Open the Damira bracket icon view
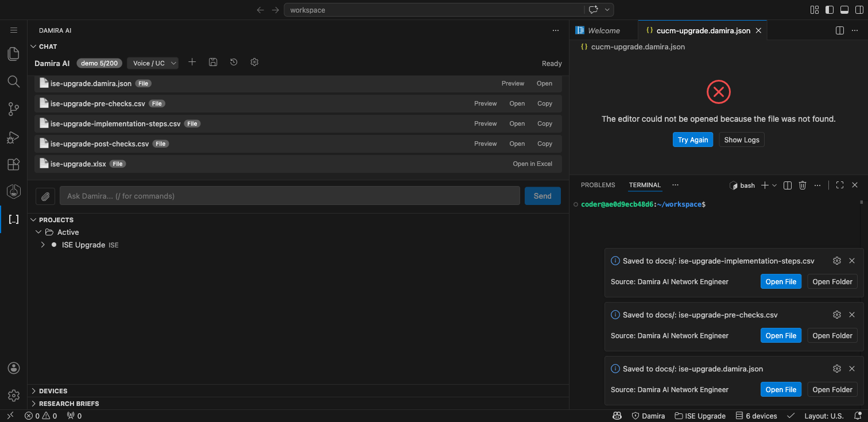 coord(13,219)
